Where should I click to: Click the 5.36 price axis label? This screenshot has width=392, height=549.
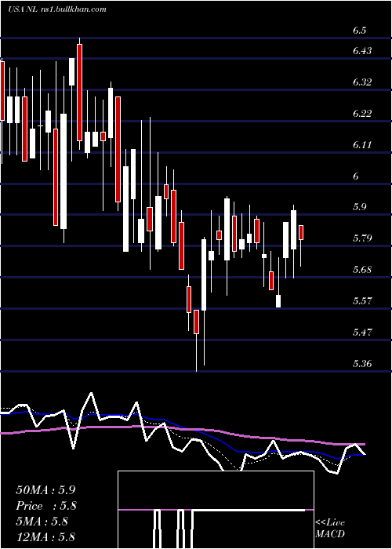(x=362, y=363)
